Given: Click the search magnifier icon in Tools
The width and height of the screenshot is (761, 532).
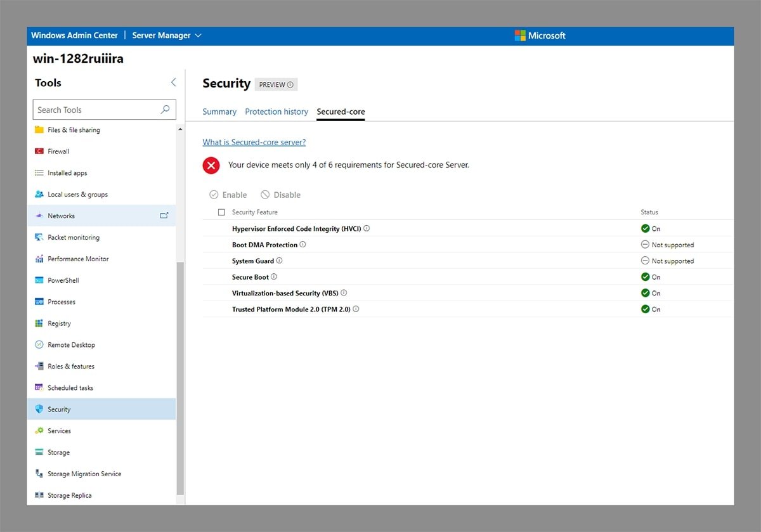Looking at the screenshot, I should pyautogui.click(x=165, y=110).
